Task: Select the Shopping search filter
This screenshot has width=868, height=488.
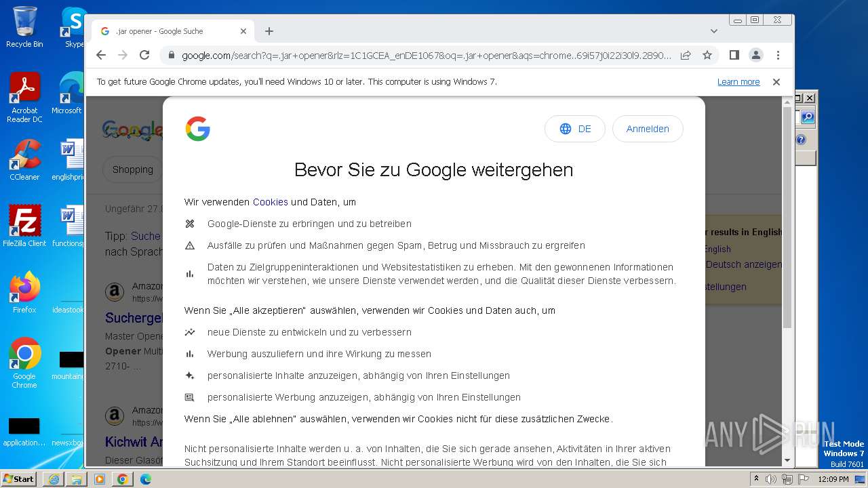Action: 133,169
